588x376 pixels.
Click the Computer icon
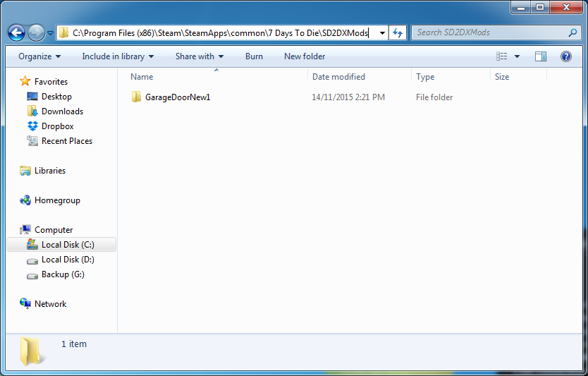25,230
